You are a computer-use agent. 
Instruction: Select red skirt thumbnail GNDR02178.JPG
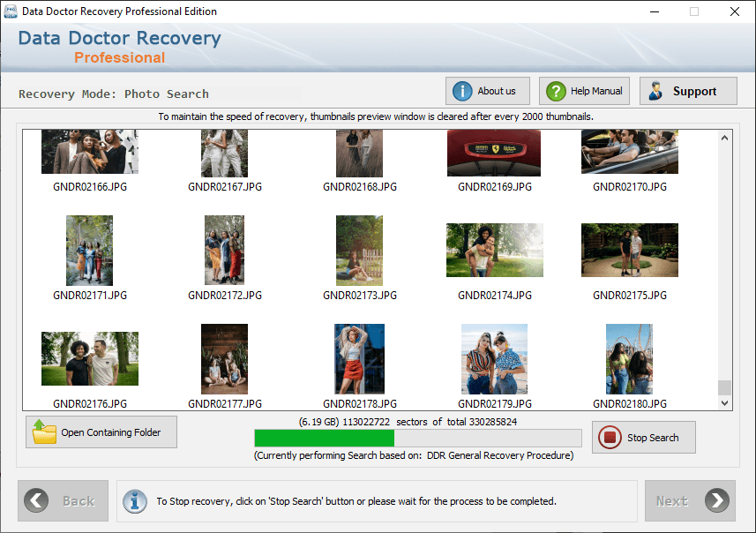359,359
